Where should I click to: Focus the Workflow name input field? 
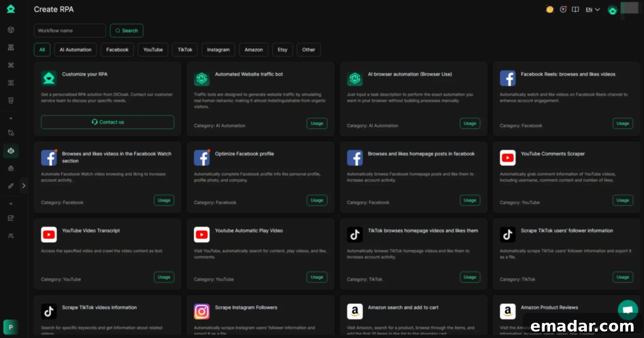(70, 31)
